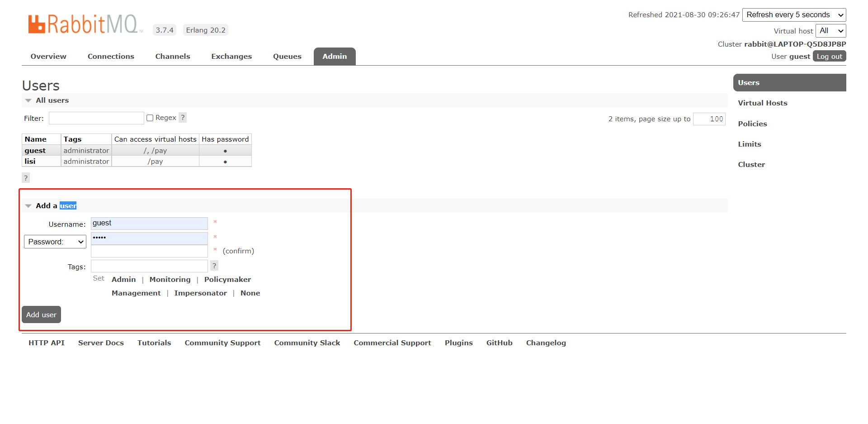Switch to the Connections tab
868x424 pixels.
pos(111,57)
